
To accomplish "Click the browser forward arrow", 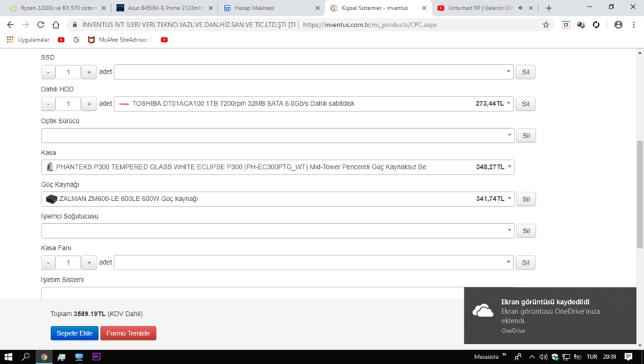I will 26,24.
